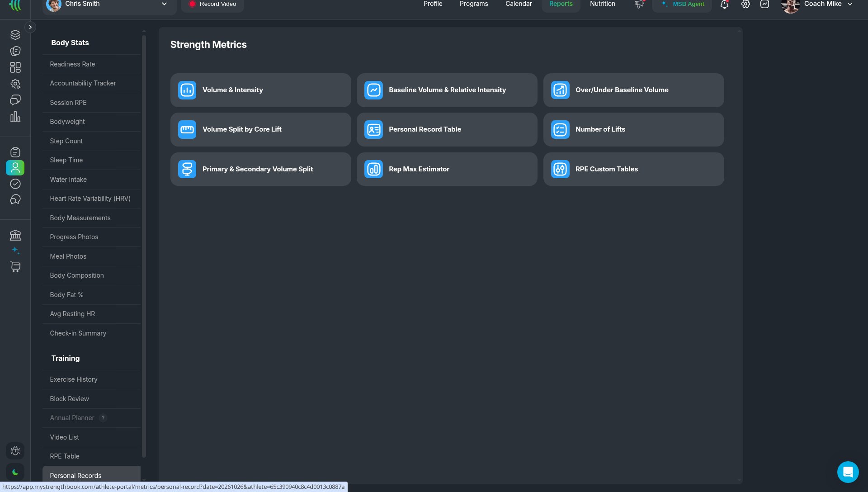Viewport: 868px width, 492px height.
Task: Switch to the Programs tab
Action: [474, 4]
